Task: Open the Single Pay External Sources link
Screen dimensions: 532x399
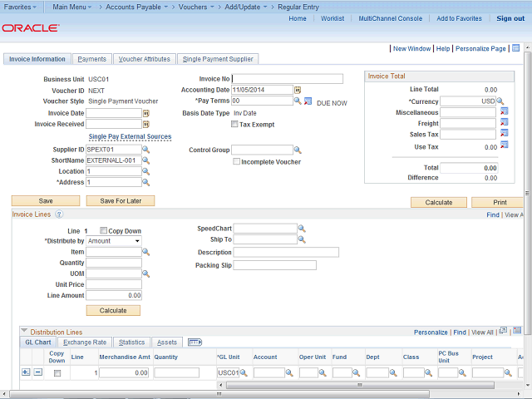Action: tap(130, 136)
